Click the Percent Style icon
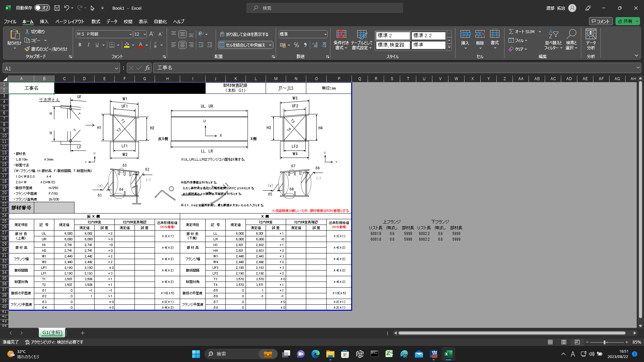 tap(297, 45)
